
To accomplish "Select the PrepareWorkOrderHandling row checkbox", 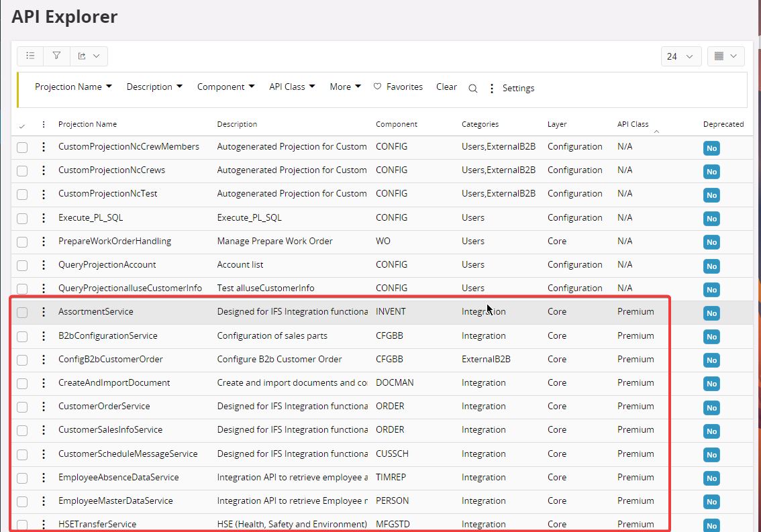I will pos(22,242).
